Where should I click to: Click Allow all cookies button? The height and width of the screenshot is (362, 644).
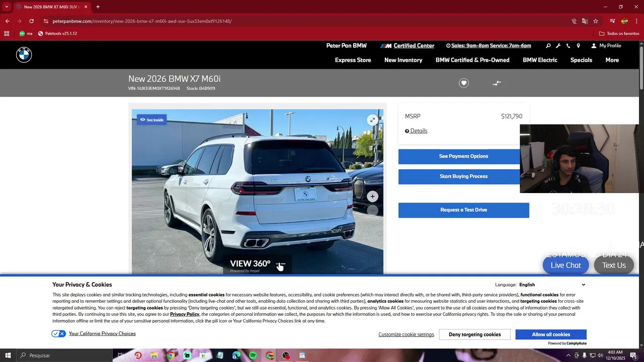[x=551, y=334]
